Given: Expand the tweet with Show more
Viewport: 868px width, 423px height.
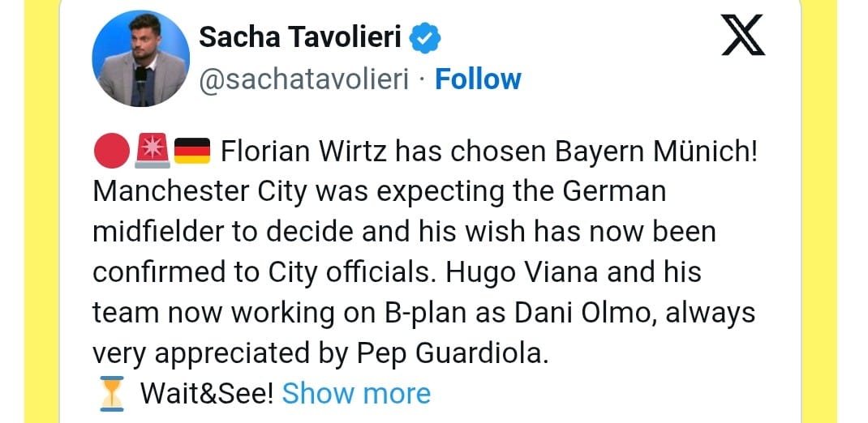Looking at the screenshot, I should [356, 394].
